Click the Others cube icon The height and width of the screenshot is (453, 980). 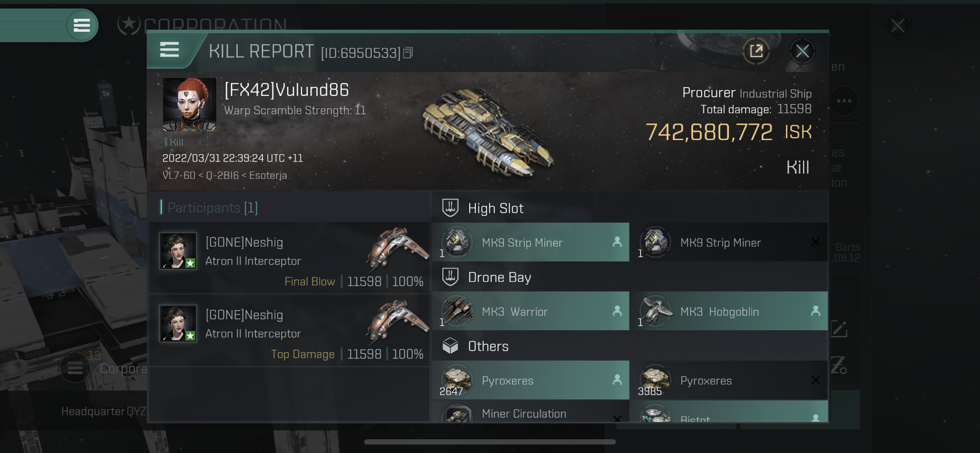pyautogui.click(x=450, y=346)
